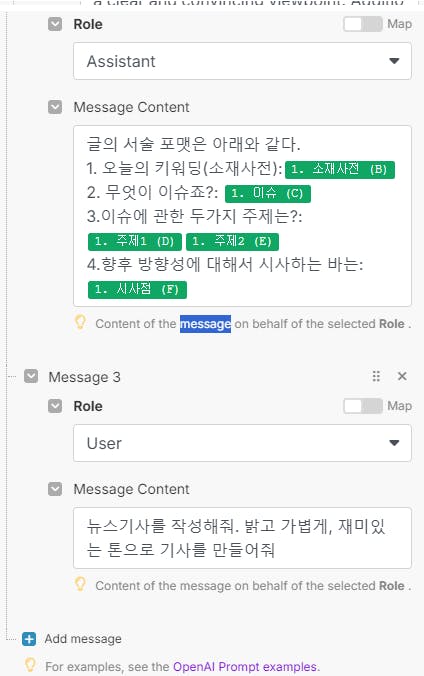The width and height of the screenshot is (424, 676).
Task: Collapse the Message Content field under Assistant
Action: click(x=55, y=107)
